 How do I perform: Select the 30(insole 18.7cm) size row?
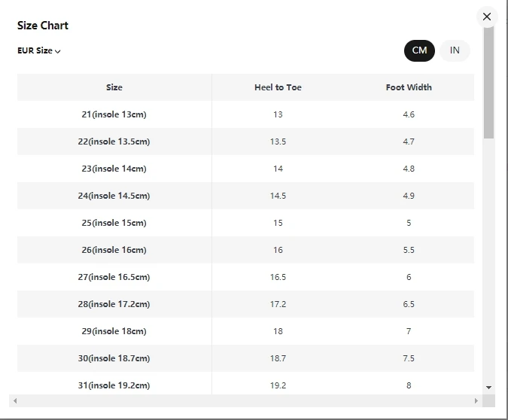click(x=114, y=358)
